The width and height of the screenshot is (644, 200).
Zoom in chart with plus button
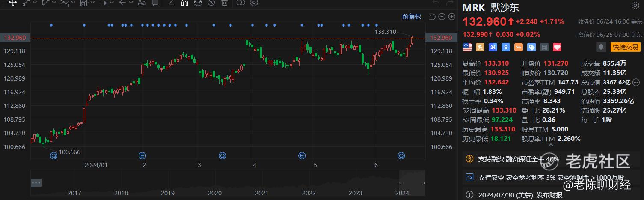451,17
